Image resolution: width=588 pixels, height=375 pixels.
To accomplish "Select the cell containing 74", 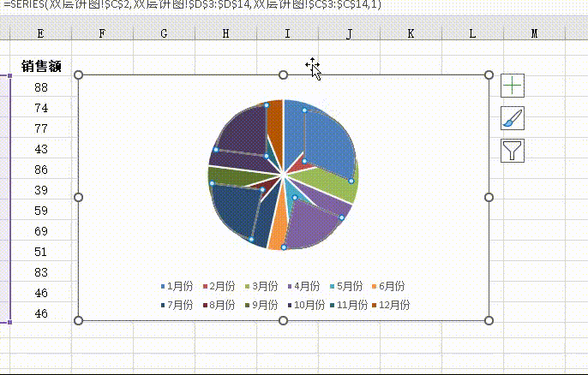I will click(x=41, y=108).
